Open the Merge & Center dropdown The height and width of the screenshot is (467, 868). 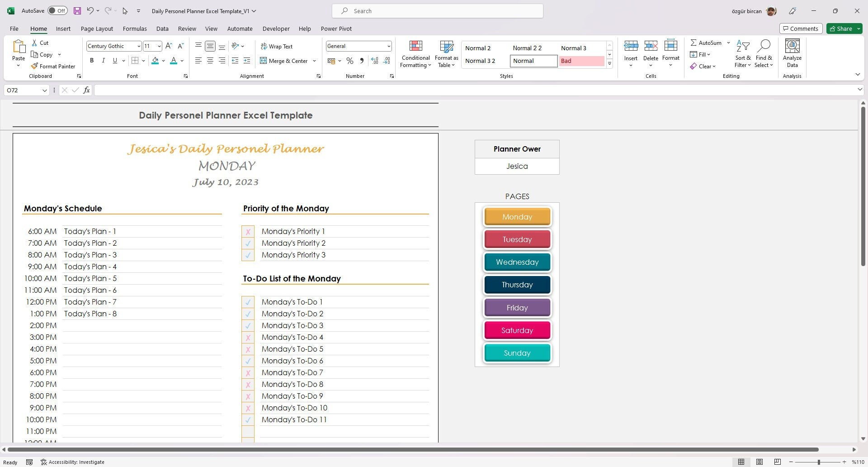[314, 61]
